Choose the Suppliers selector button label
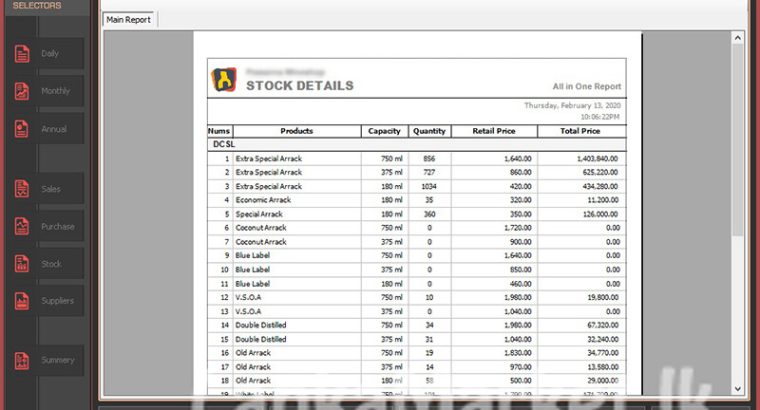Viewport: 760px width, 410px height. click(57, 301)
